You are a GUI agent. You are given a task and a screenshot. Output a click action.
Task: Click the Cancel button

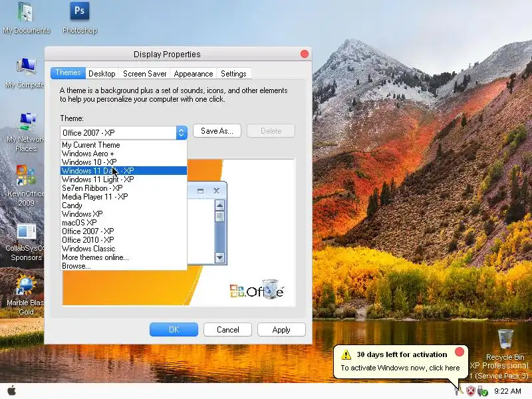(227, 329)
